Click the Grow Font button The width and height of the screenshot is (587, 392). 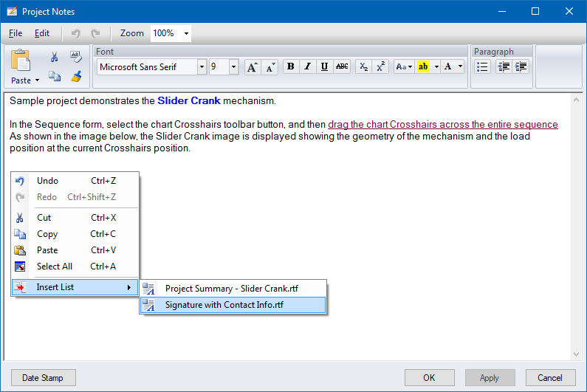tap(252, 66)
